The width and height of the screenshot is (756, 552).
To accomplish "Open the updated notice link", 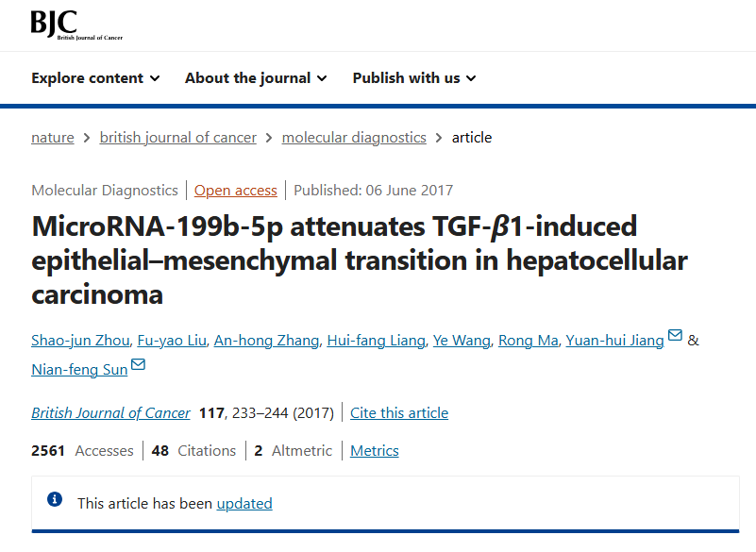I will pos(244,504).
